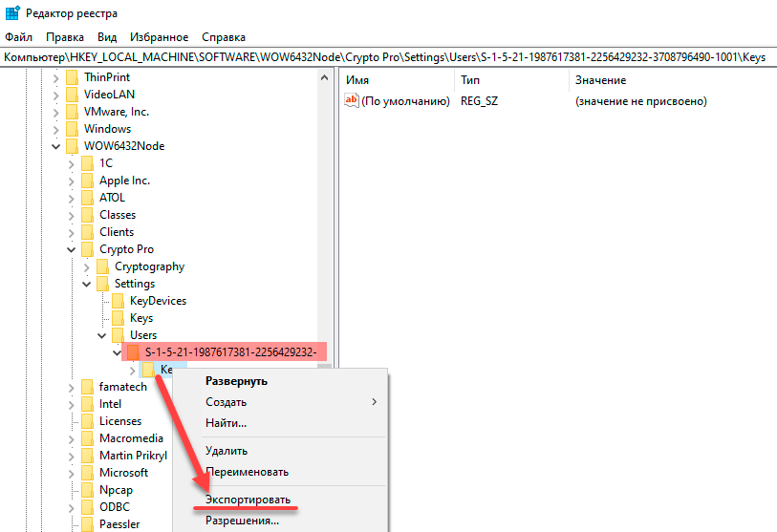The width and height of the screenshot is (777, 532).
Task: Select the Licenses folder icon
Action: 88,421
